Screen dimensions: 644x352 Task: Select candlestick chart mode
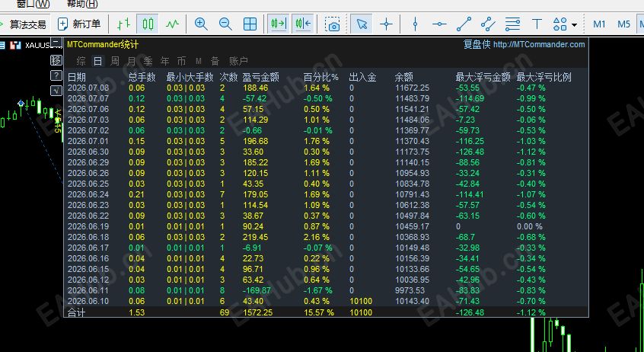(x=148, y=24)
